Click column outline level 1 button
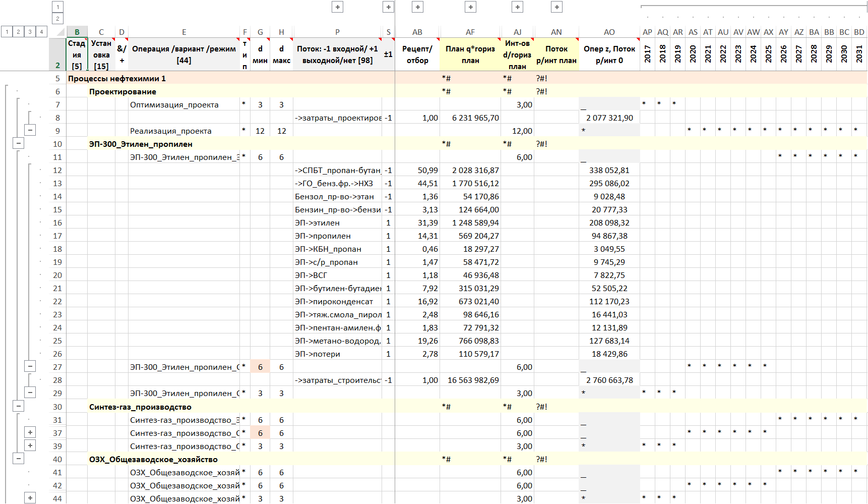The width and height of the screenshot is (868, 504). pyautogui.click(x=57, y=7)
